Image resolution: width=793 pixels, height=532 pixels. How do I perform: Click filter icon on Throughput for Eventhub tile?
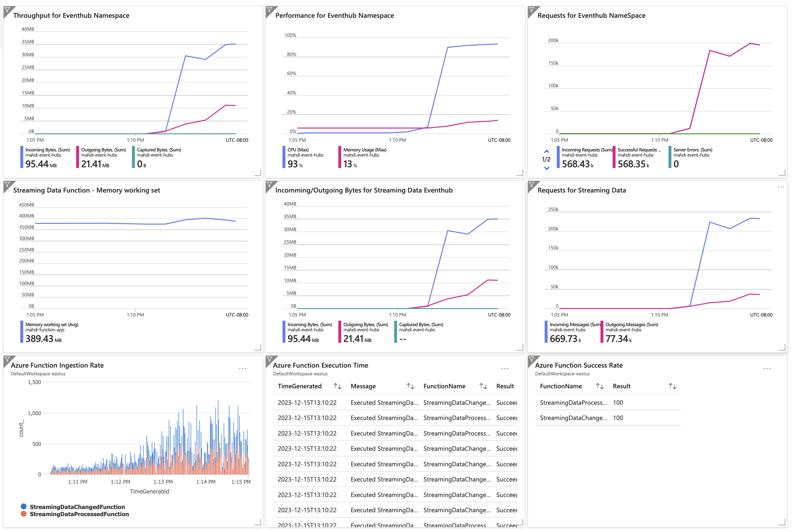click(x=7, y=10)
